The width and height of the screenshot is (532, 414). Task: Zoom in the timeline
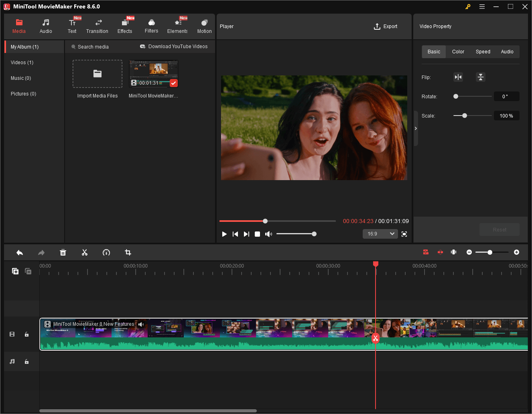517,252
